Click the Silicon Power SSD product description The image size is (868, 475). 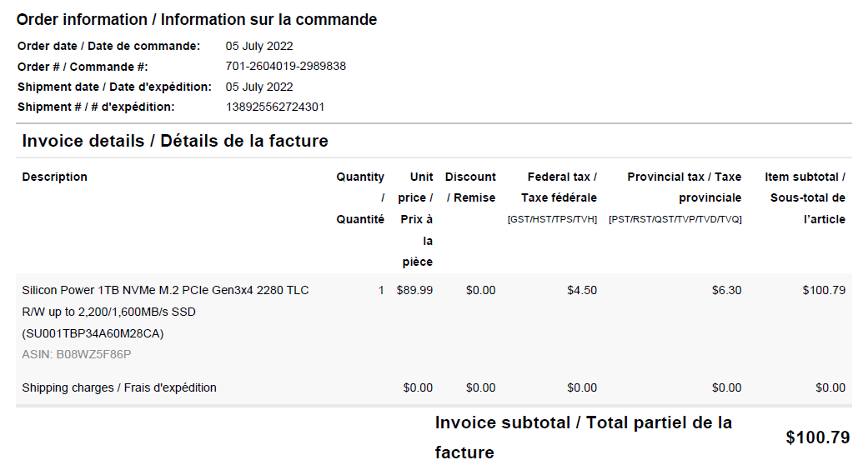(165, 312)
